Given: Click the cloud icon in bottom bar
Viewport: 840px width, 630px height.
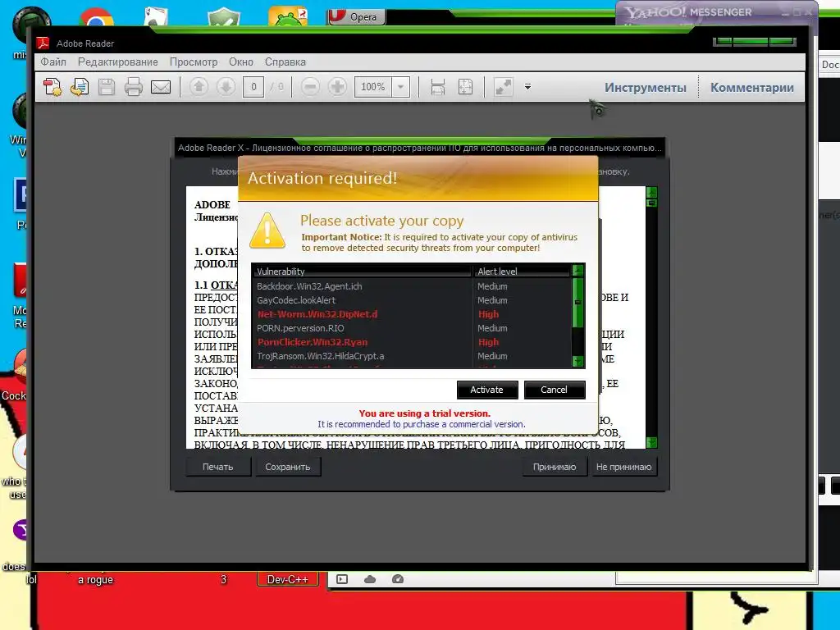Looking at the screenshot, I should [370, 579].
